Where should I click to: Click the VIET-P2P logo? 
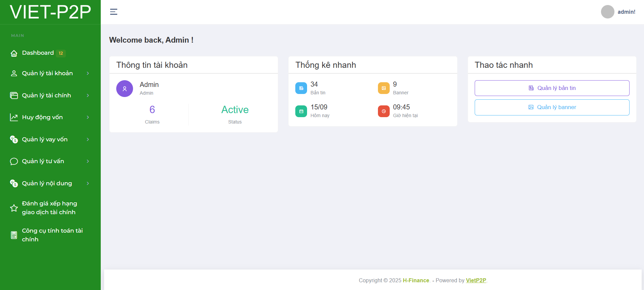click(x=50, y=12)
